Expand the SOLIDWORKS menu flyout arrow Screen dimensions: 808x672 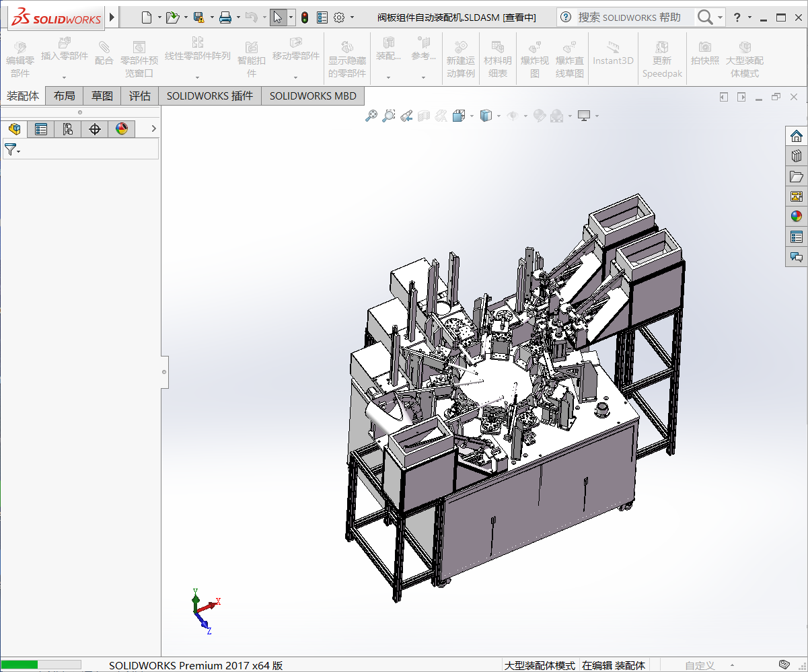pyautogui.click(x=112, y=17)
